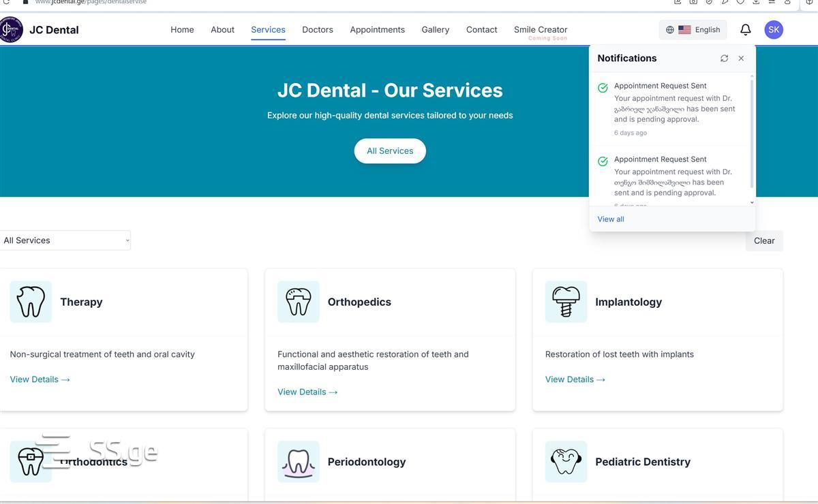Click View all notifications link
The height and width of the screenshot is (504, 818).
click(x=611, y=219)
